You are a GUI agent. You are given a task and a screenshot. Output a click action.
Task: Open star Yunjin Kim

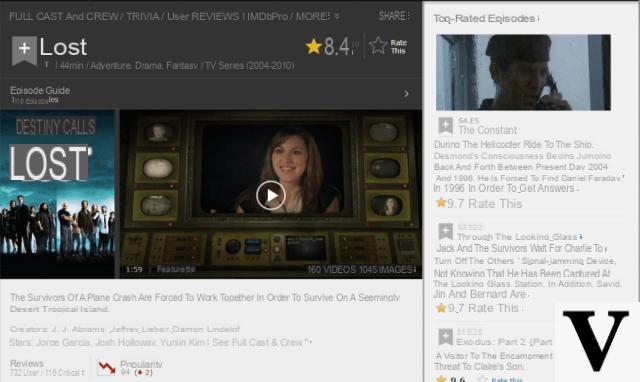point(182,342)
